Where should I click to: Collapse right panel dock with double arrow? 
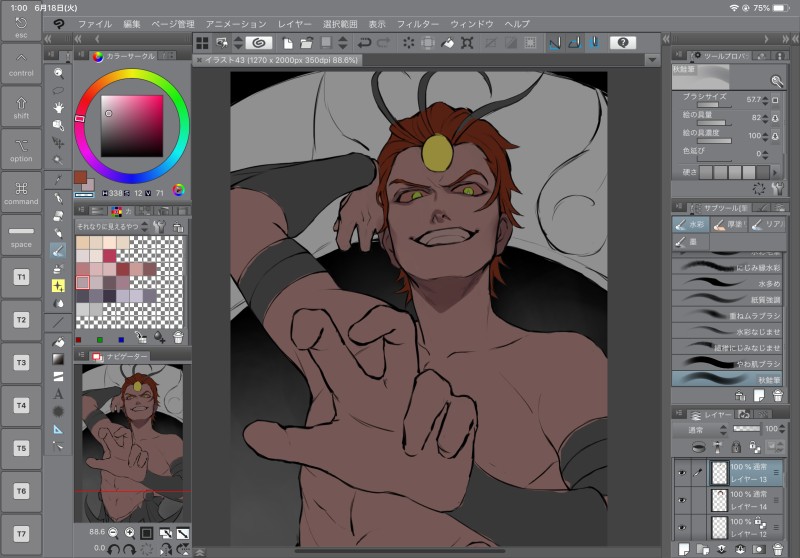point(785,39)
